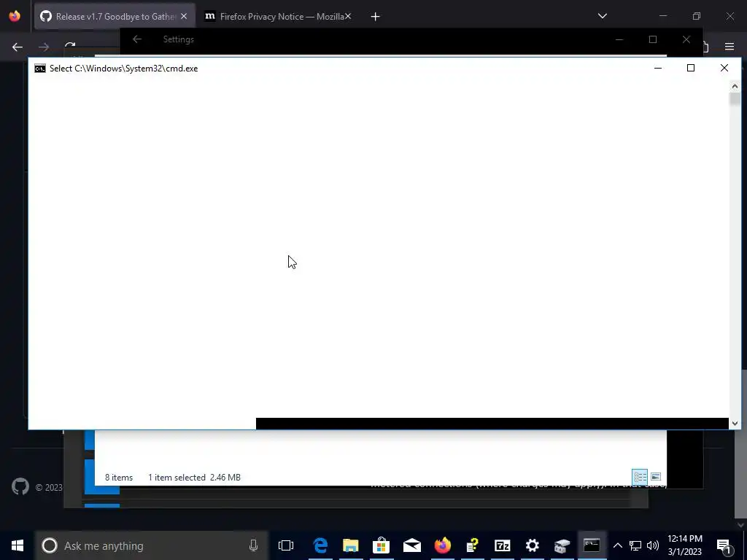Click the Ask me anything search box
This screenshot has width=747, height=560.
click(x=152, y=545)
